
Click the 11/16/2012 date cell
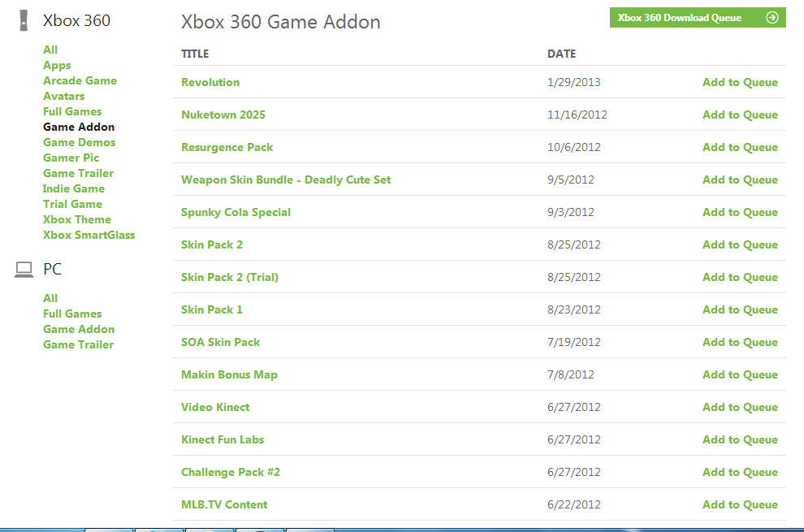tap(577, 115)
